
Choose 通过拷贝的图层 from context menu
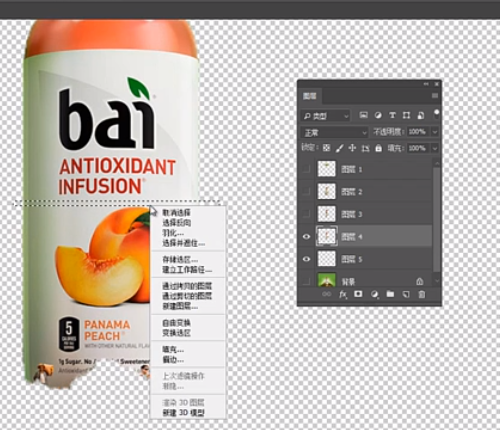tap(187, 286)
